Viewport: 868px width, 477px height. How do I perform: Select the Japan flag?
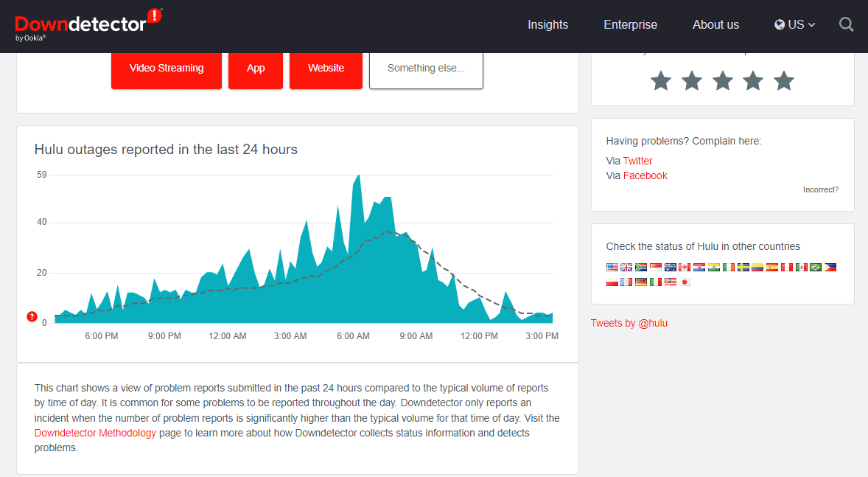click(x=685, y=282)
